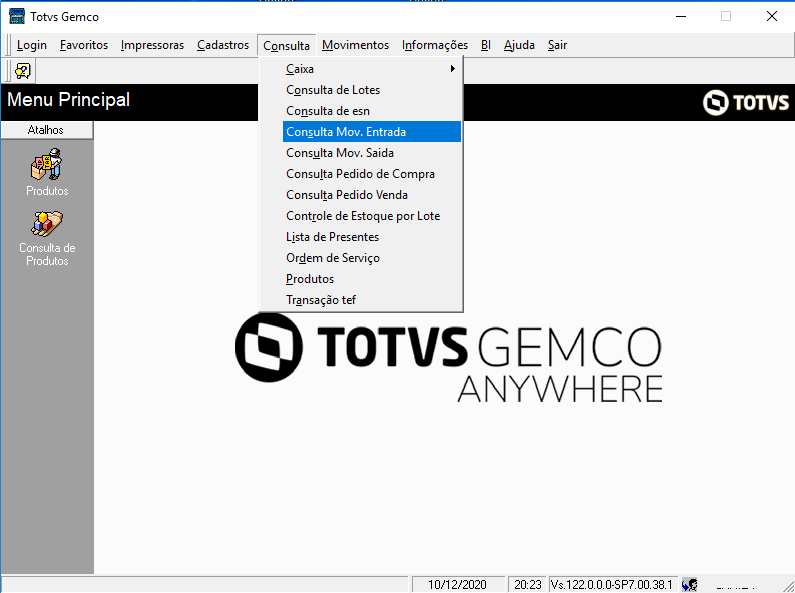Click the Totvs Gemco title bar icon
Screen dimensions: 795x593
click(x=17, y=16)
